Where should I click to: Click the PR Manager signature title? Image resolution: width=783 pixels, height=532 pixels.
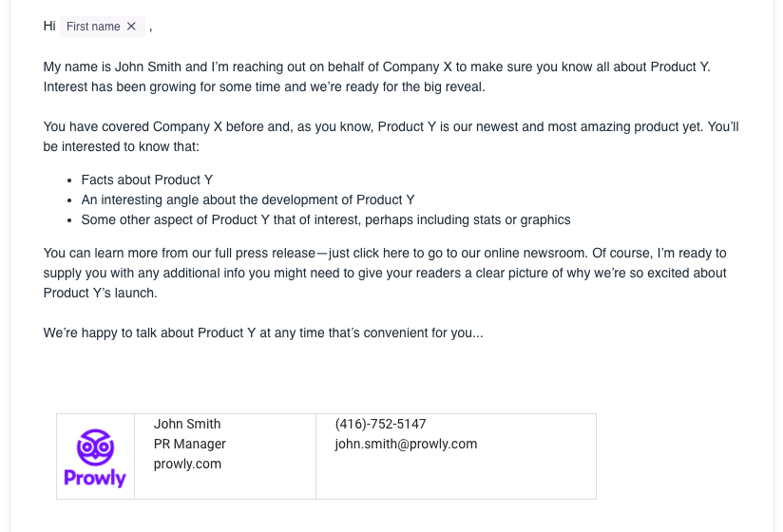(190, 444)
